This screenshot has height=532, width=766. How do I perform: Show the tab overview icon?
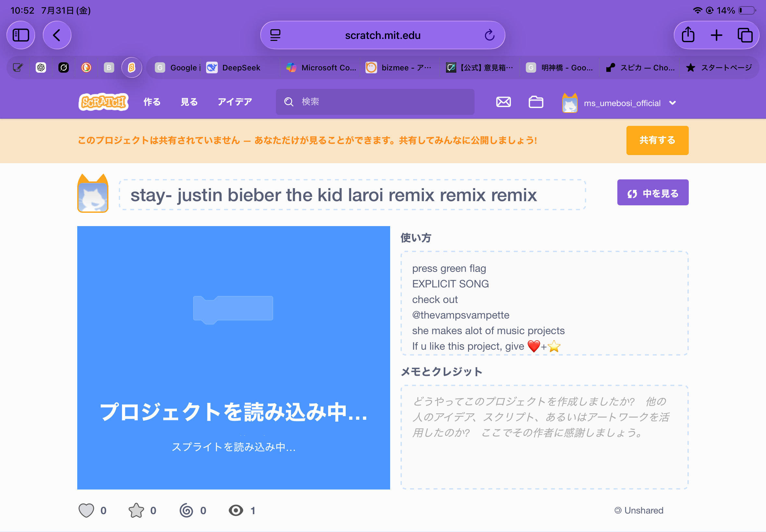745,35
